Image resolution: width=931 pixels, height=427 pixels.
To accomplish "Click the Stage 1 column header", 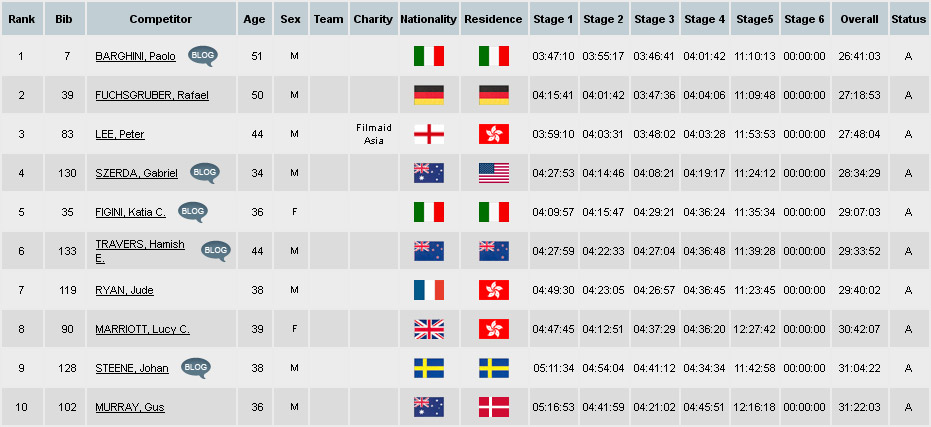I will tap(553, 19).
